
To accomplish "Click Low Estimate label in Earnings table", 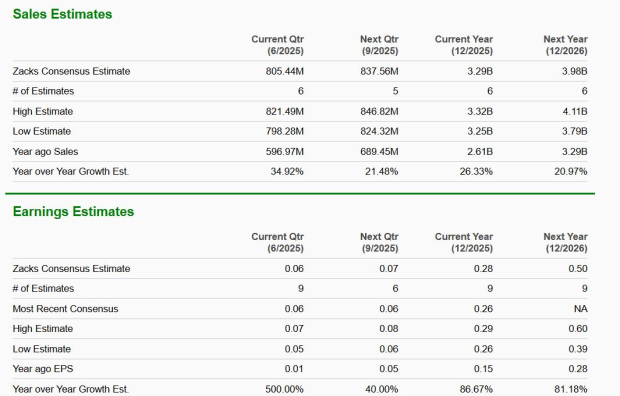I will tap(42, 349).
